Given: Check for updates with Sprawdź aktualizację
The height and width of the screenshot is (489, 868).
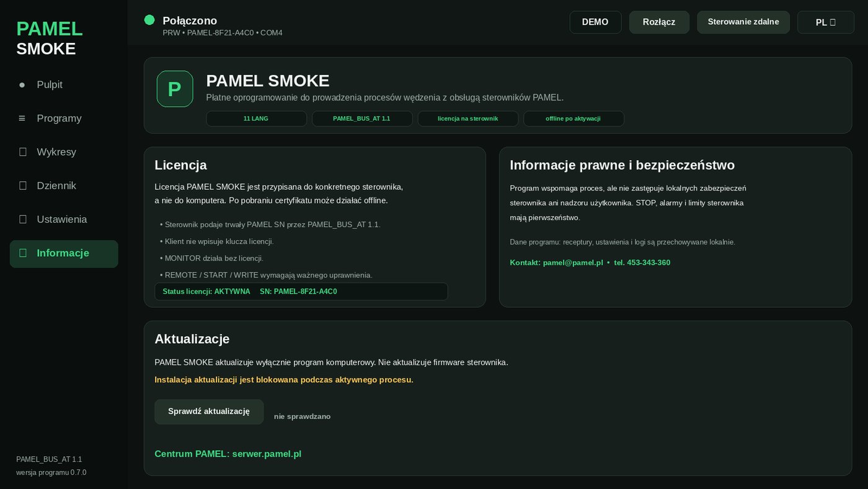Looking at the screenshot, I should click(209, 411).
